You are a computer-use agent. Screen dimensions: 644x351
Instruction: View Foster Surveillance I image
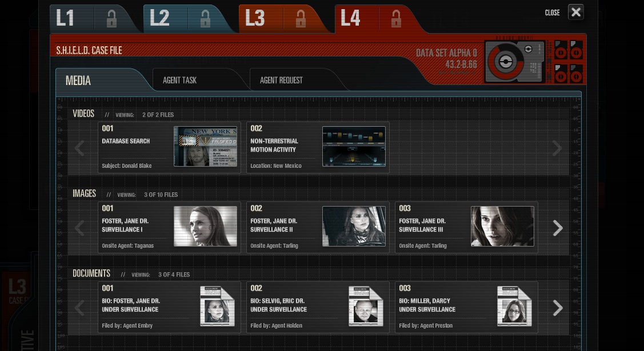pos(205,227)
